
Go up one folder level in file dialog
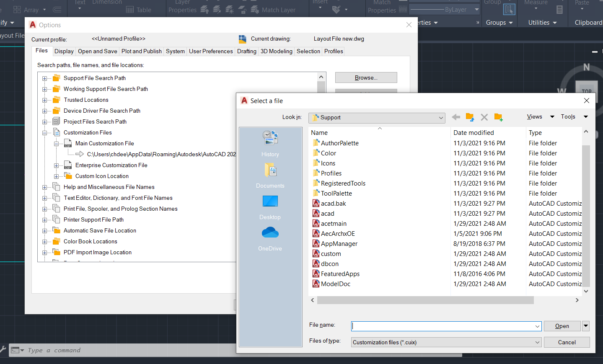click(470, 117)
